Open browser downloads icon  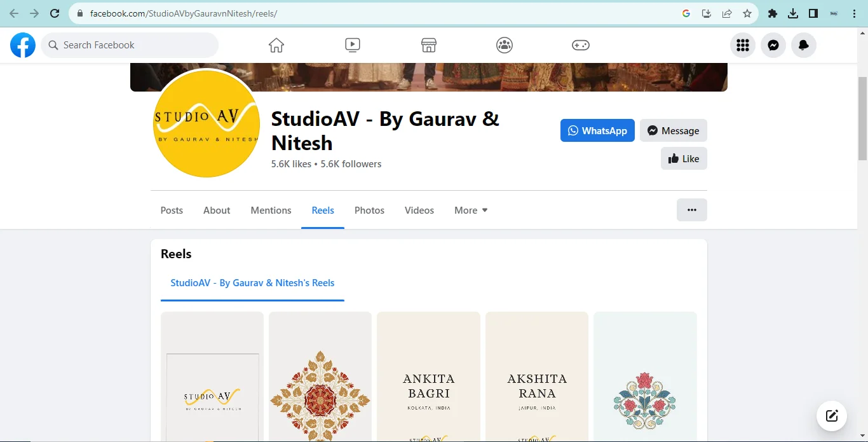tap(793, 13)
